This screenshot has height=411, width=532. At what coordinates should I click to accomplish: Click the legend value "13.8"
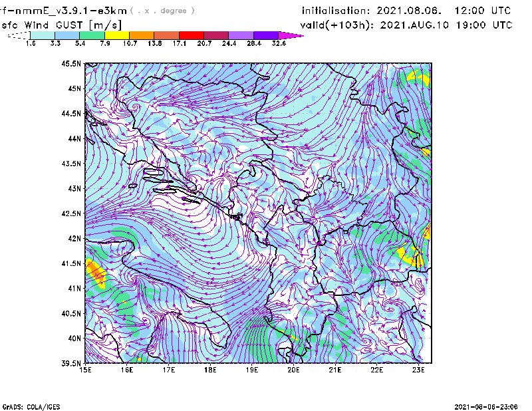coord(155,43)
